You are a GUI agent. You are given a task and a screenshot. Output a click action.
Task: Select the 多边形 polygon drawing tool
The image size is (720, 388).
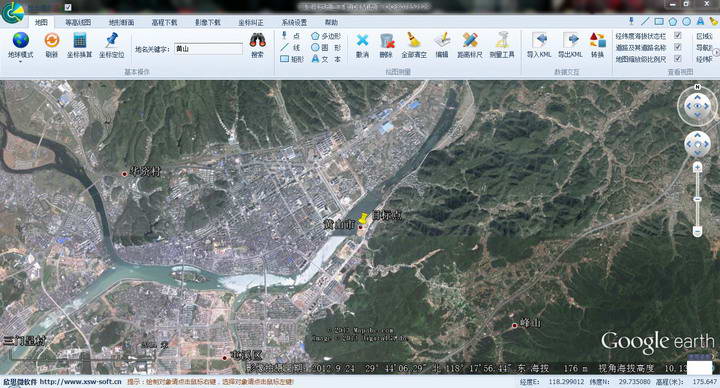pyautogui.click(x=326, y=36)
